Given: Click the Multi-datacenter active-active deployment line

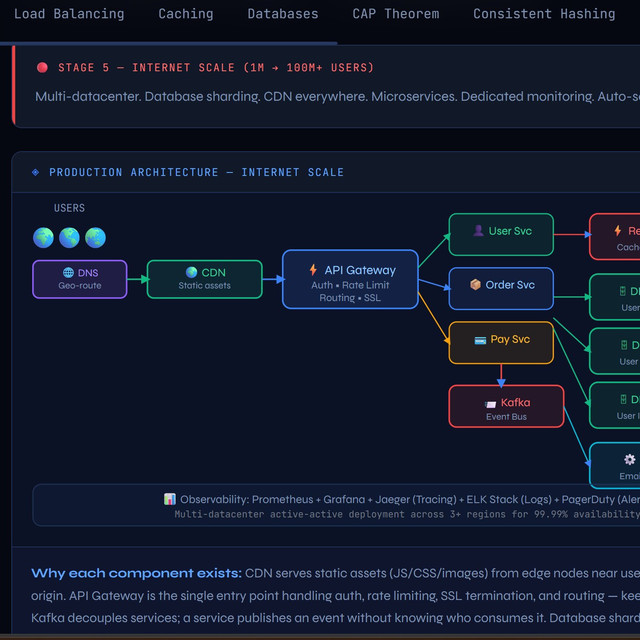Looking at the screenshot, I should (x=407, y=514).
